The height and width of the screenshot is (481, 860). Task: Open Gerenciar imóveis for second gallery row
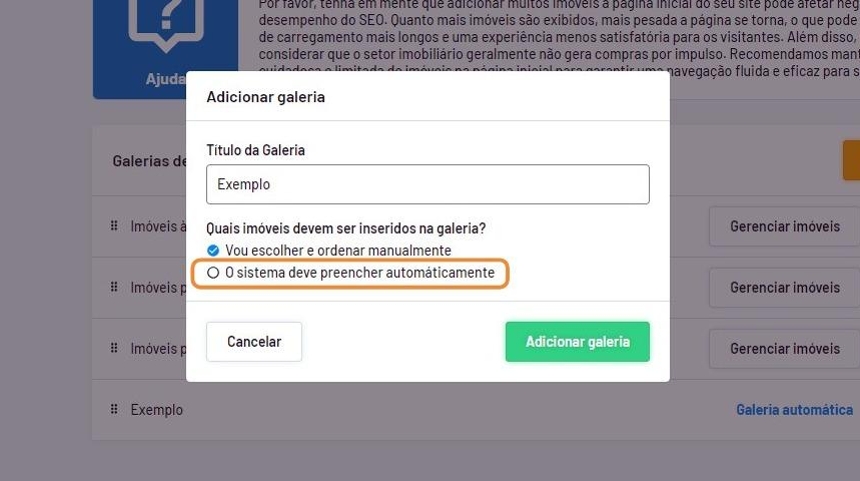tap(784, 287)
